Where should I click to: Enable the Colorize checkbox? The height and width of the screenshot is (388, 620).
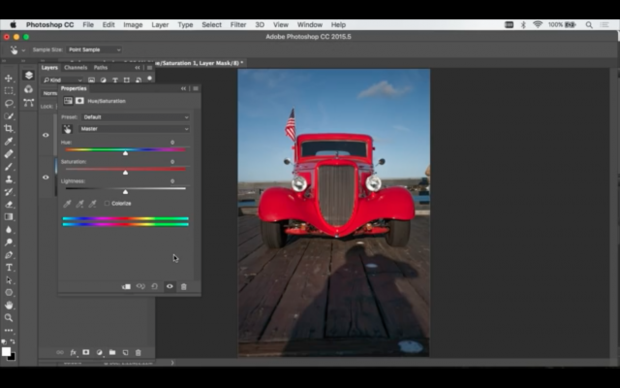107,203
